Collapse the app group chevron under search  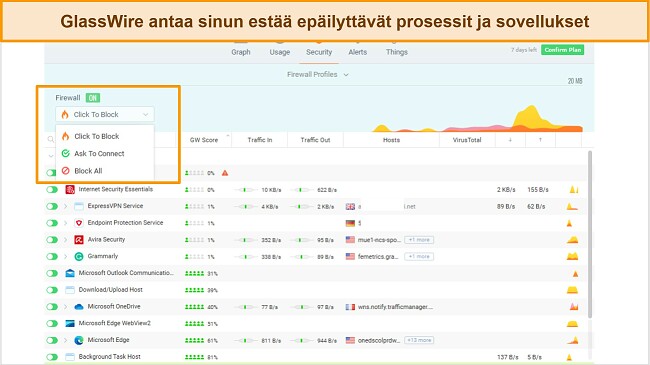tap(51, 156)
